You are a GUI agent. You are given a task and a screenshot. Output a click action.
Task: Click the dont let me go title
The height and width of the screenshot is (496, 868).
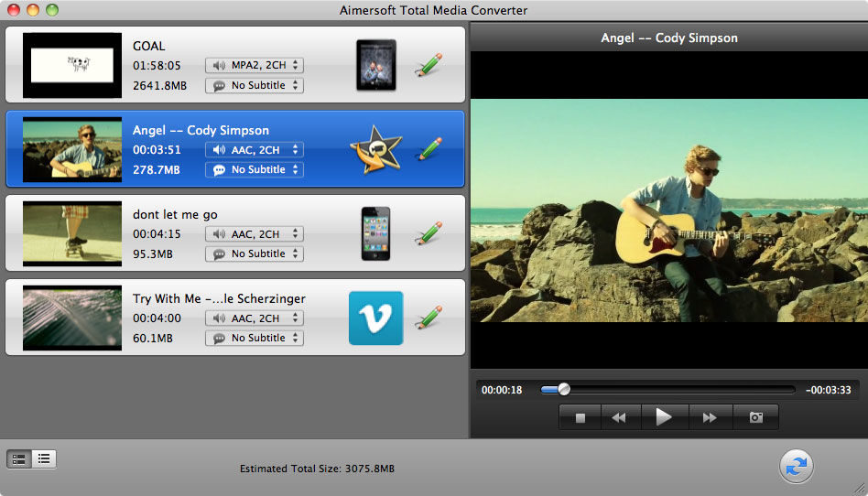click(x=175, y=214)
